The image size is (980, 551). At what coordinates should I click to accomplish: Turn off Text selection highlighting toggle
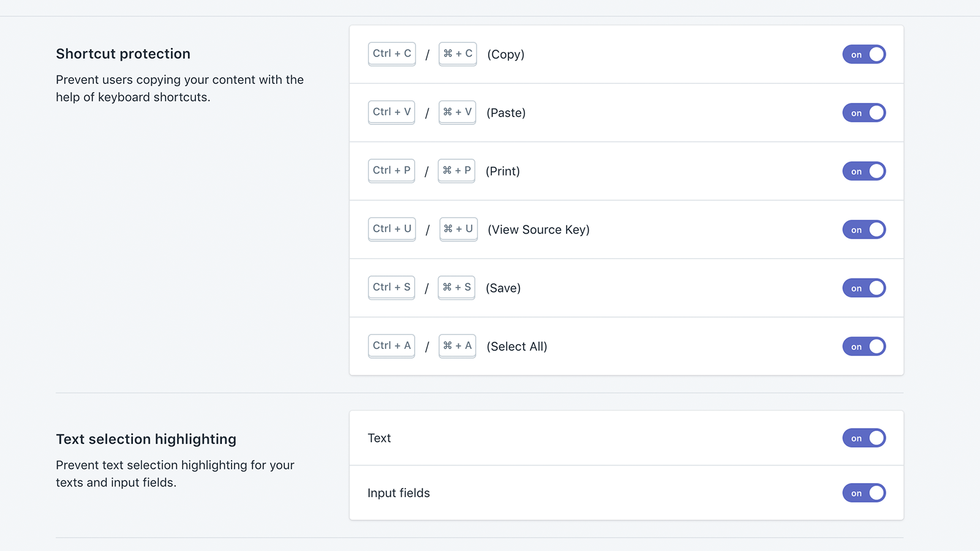click(864, 438)
